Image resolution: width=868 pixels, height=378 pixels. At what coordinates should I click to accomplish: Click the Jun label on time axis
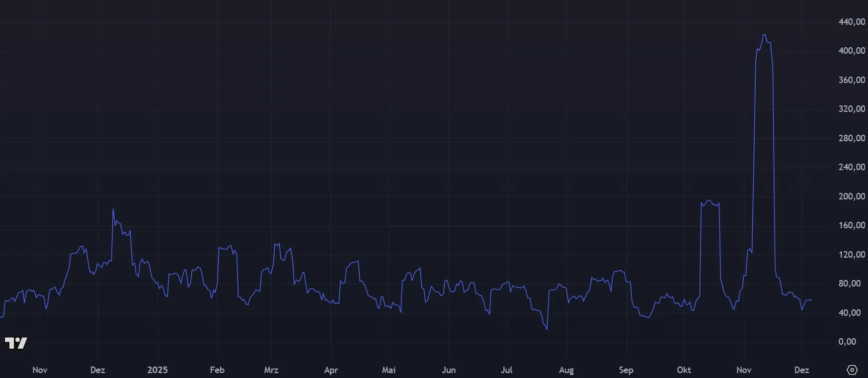click(449, 370)
